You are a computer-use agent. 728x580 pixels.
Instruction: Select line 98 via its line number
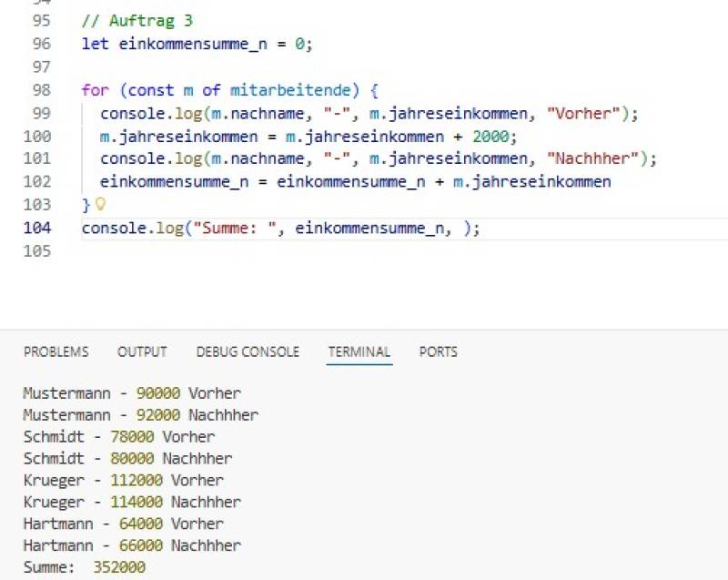point(41,90)
